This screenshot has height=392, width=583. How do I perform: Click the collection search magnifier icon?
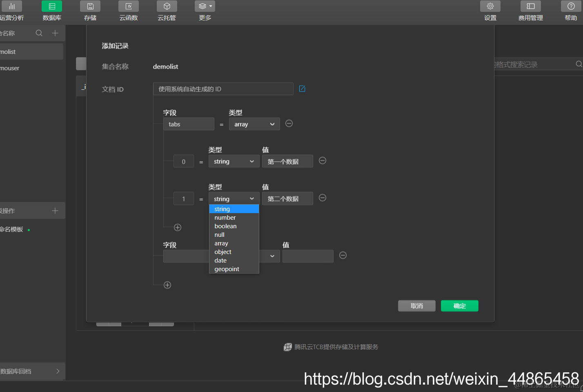(39, 33)
